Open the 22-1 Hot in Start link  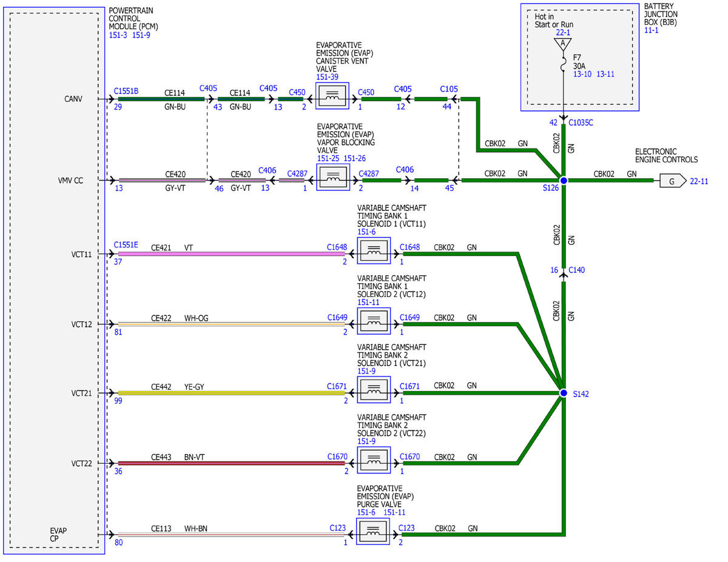click(564, 33)
